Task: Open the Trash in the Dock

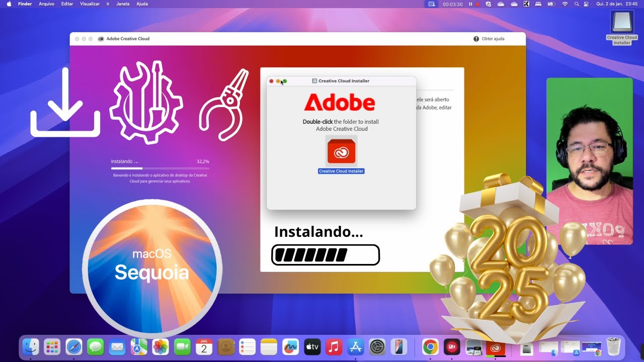Action: (613, 347)
